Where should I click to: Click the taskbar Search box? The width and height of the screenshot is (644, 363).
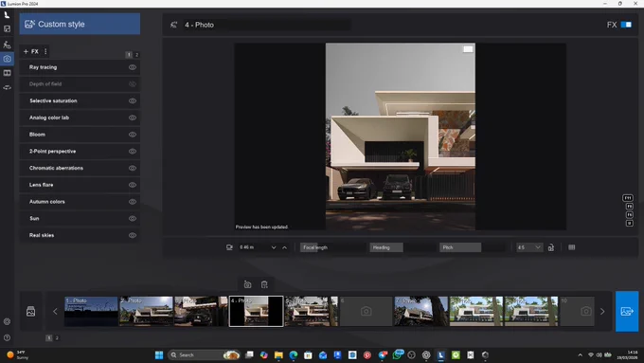tap(205, 355)
